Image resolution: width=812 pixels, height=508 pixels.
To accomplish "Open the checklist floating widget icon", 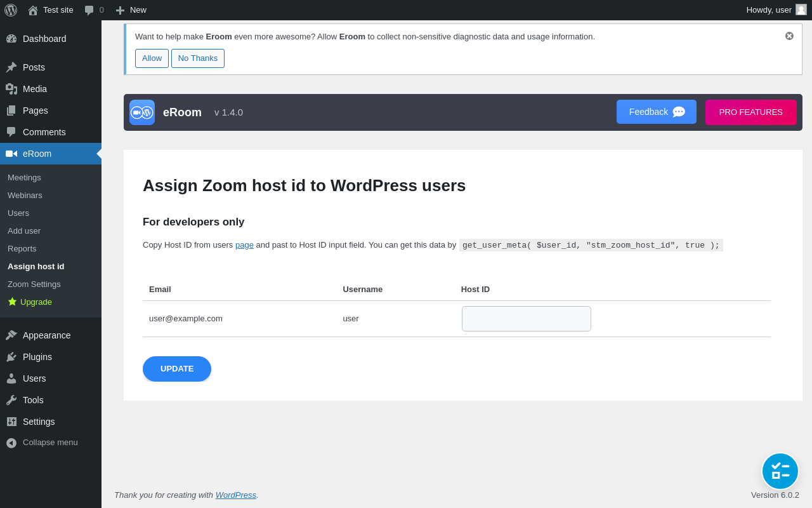I will [780, 471].
